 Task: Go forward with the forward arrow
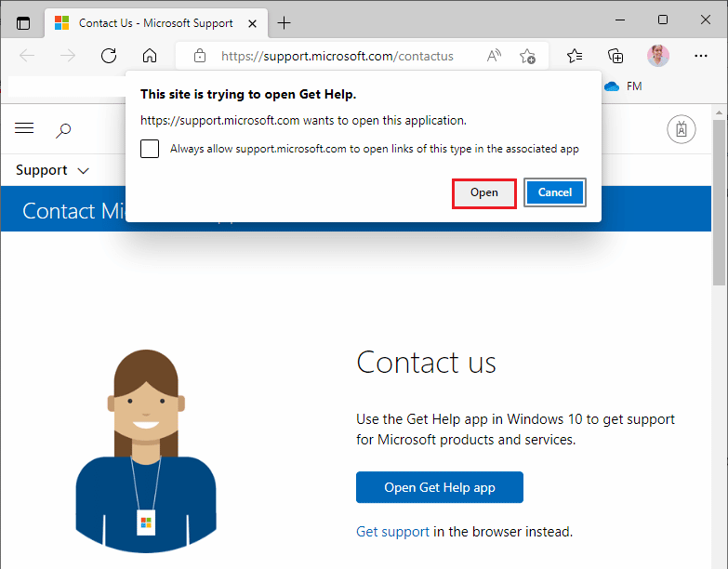click(x=68, y=56)
